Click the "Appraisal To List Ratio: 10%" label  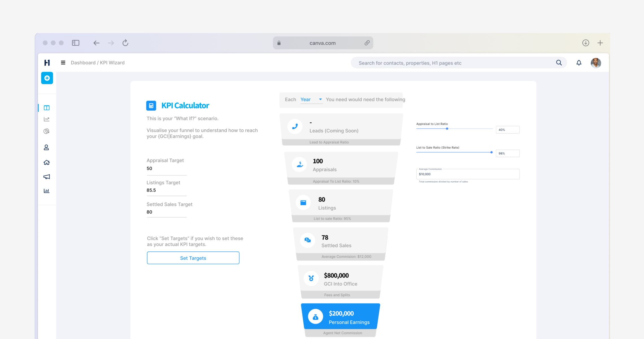(336, 181)
